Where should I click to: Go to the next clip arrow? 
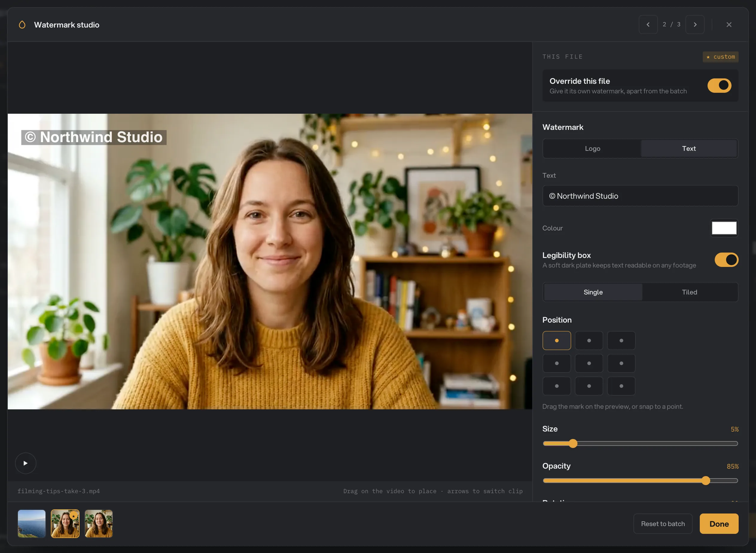pos(695,25)
